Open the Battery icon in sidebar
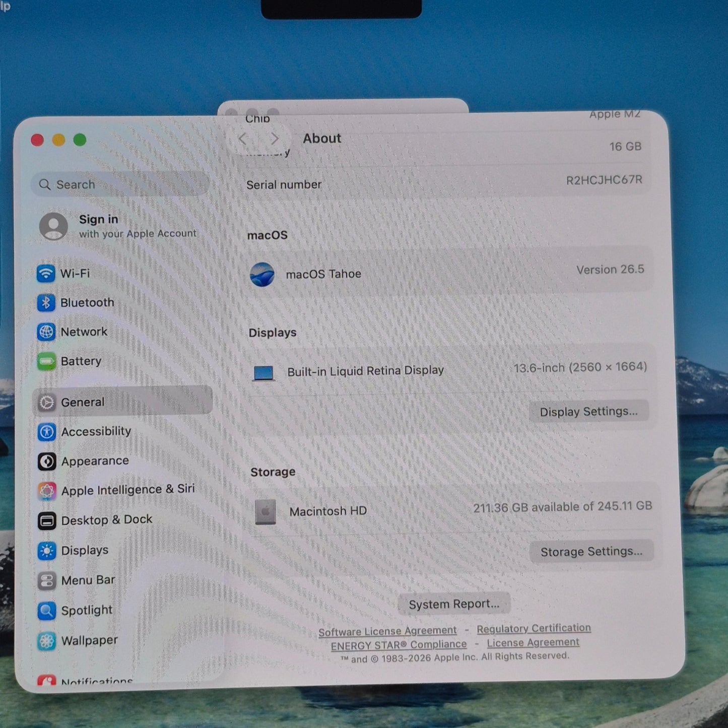 [x=46, y=361]
